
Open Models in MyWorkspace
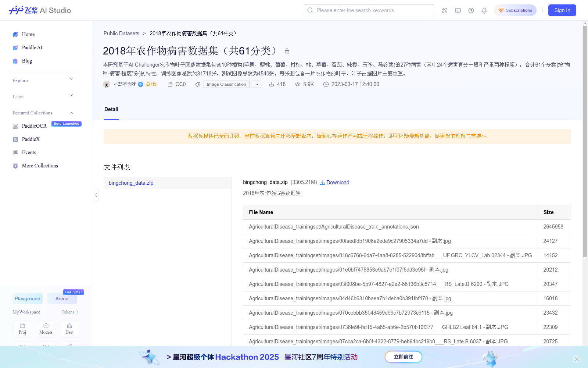(46, 329)
